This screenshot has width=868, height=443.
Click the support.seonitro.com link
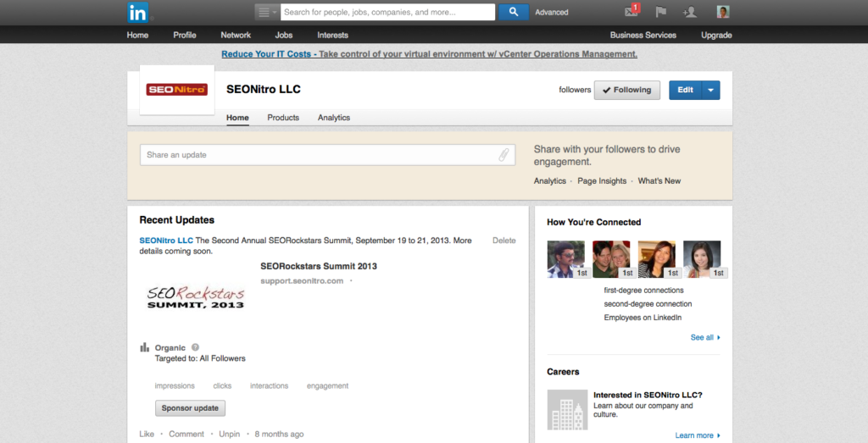302,281
